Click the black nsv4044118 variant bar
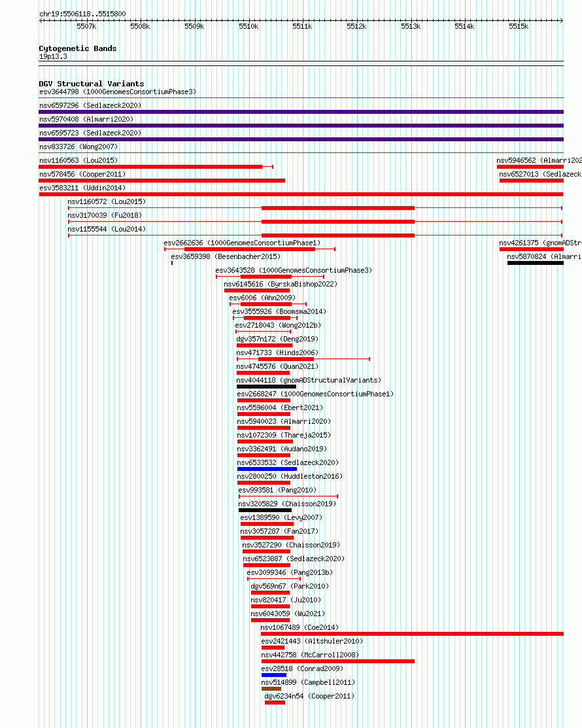 coord(266,387)
